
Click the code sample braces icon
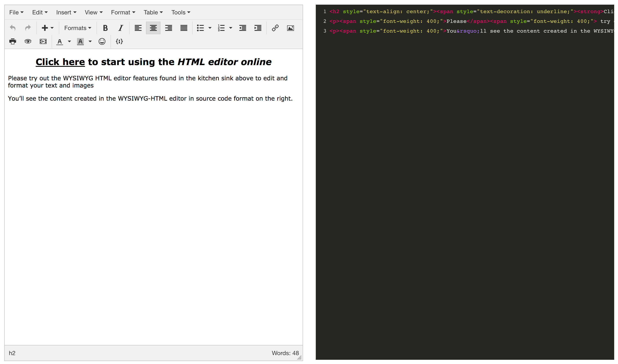[x=119, y=41]
